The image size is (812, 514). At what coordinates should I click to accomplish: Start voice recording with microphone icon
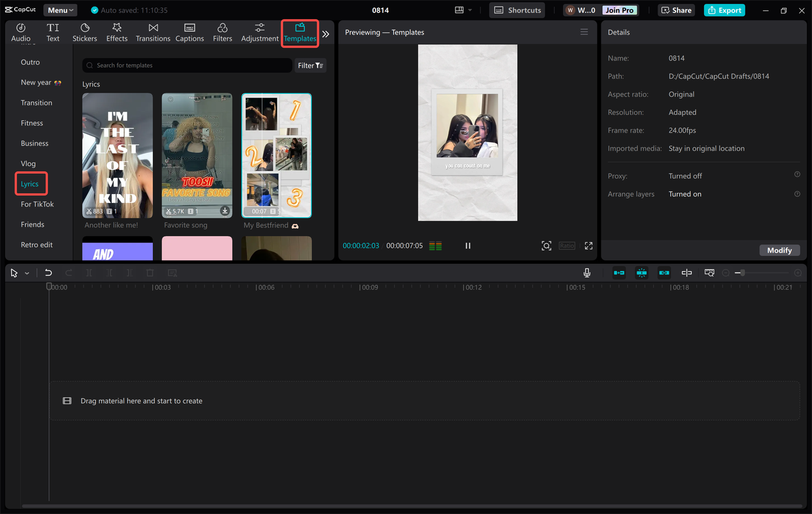tap(587, 273)
